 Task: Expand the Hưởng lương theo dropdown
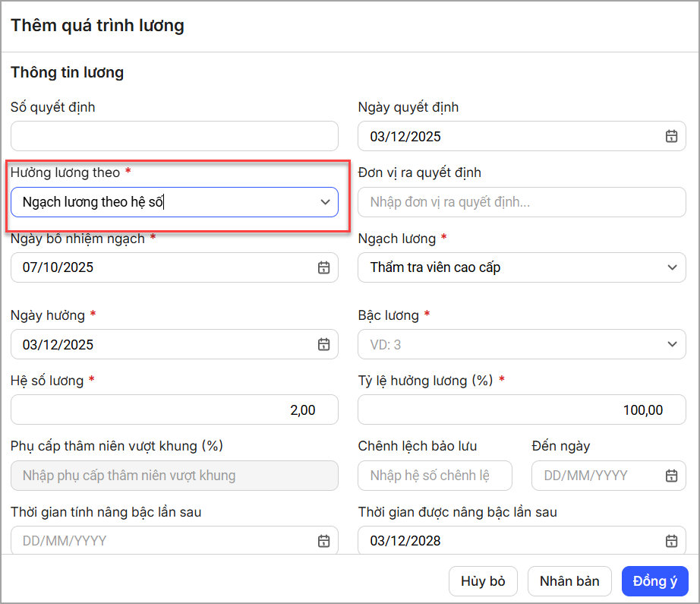(x=325, y=202)
